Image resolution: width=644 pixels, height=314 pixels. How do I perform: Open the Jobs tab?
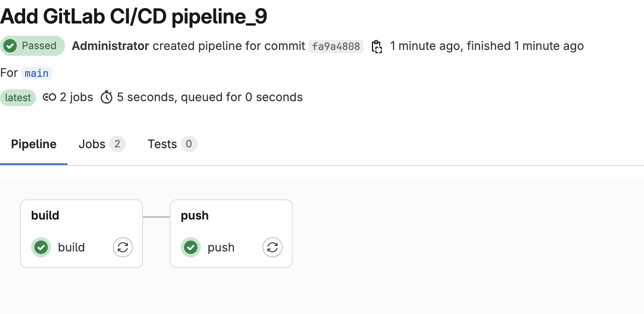[92, 144]
